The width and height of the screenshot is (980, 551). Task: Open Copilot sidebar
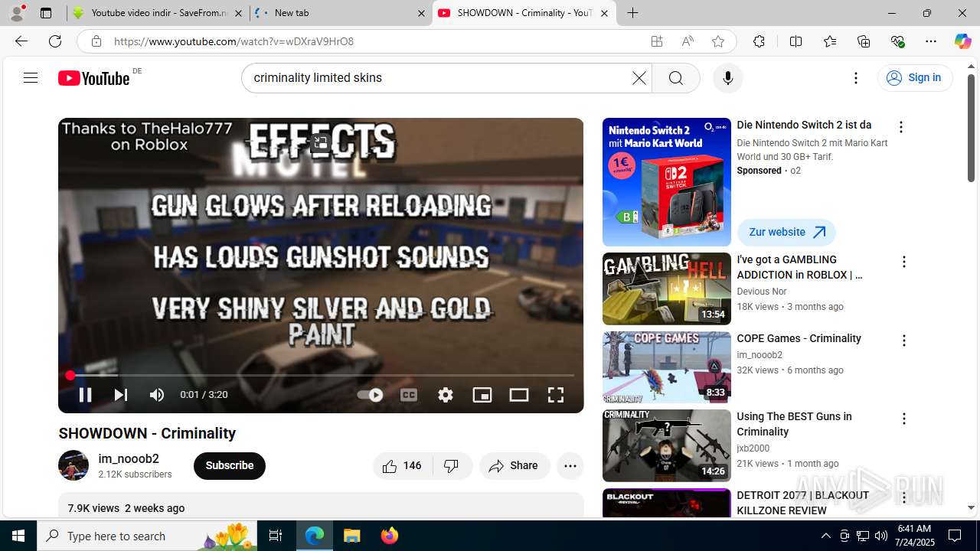point(962,41)
